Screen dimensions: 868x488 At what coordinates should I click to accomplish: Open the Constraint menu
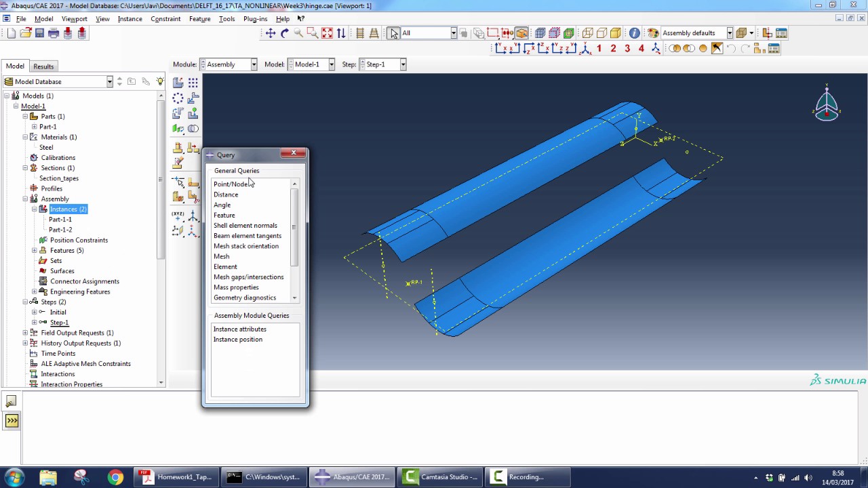pyautogui.click(x=165, y=19)
